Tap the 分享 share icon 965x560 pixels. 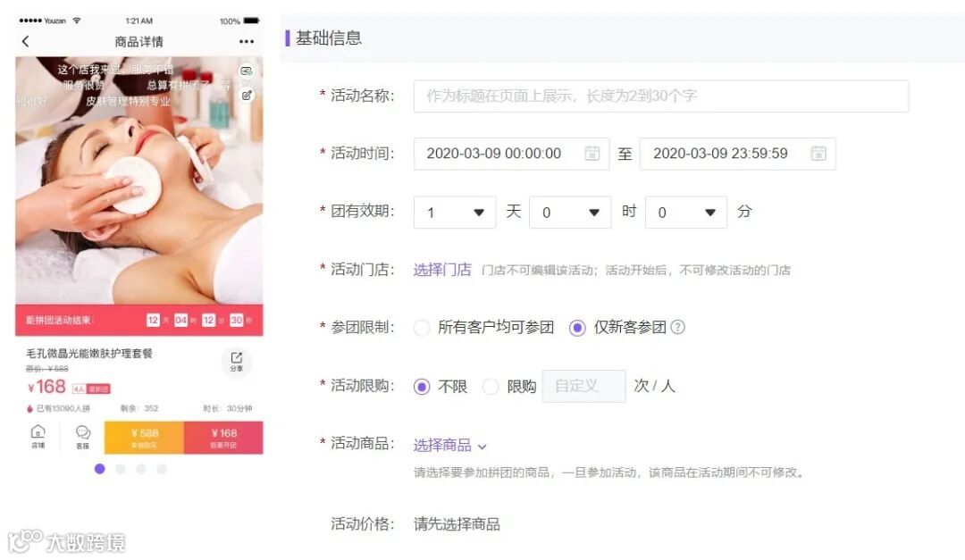[x=236, y=361]
